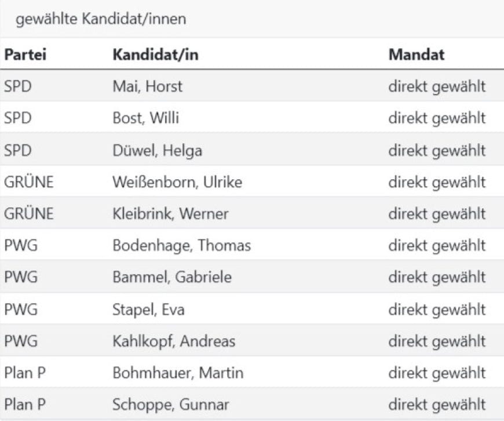Select candidate Bodenhage, Thomas
The width and height of the screenshot is (504, 421).
181,246
